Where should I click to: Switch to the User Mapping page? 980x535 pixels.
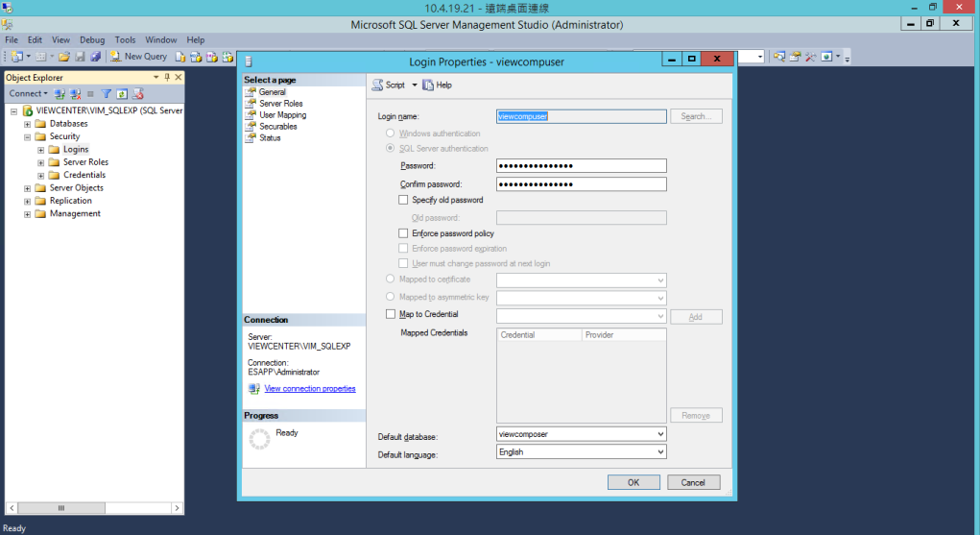tap(282, 115)
